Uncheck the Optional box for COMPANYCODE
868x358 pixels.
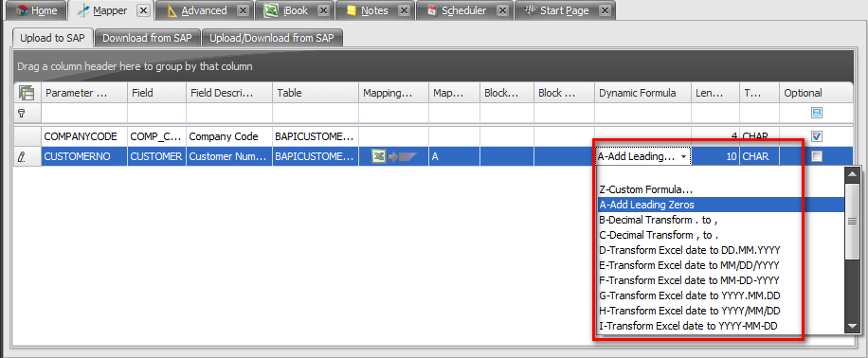tap(816, 135)
